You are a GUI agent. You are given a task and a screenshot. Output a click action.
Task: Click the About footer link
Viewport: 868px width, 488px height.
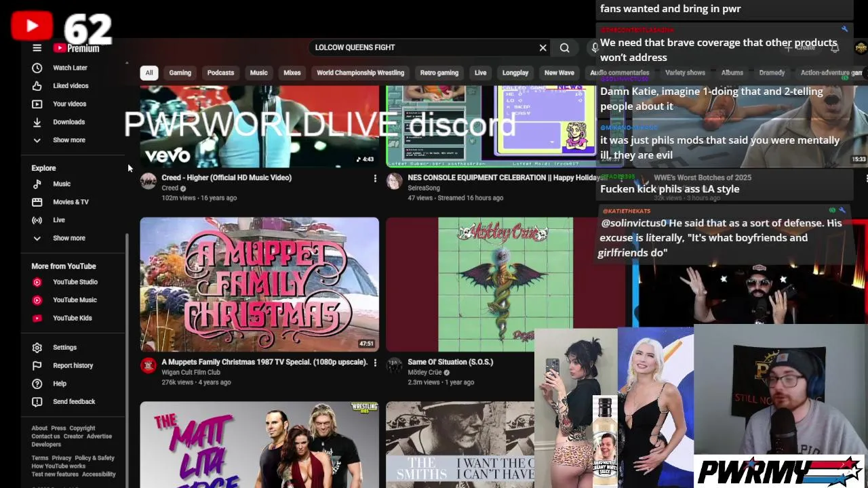[39, 428]
